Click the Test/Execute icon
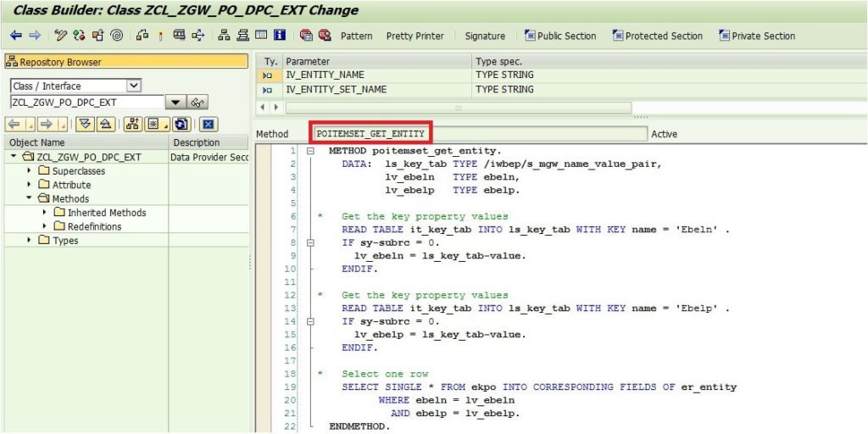Screen dimensions: 868x434 tap(179, 36)
